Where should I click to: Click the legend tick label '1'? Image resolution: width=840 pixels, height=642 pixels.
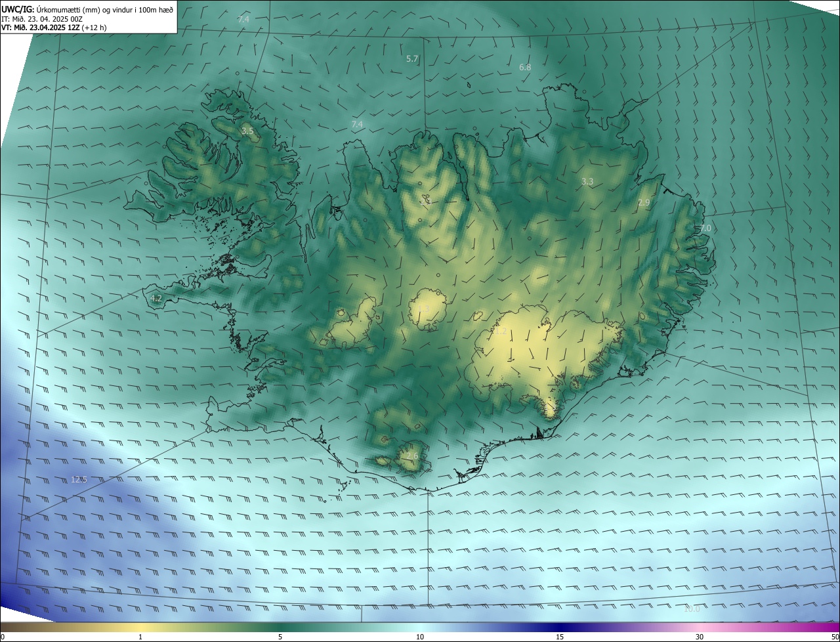pyautogui.click(x=140, y=637)
